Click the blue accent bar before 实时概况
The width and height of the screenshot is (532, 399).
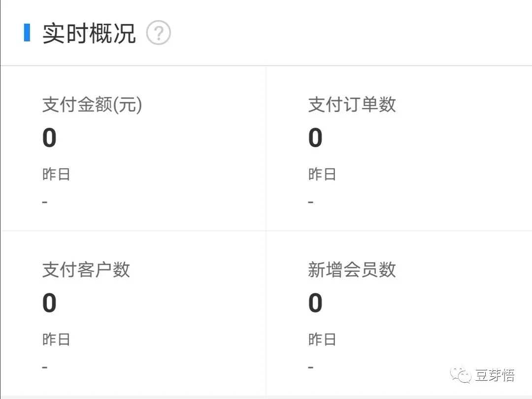click(x=28, y=33)
